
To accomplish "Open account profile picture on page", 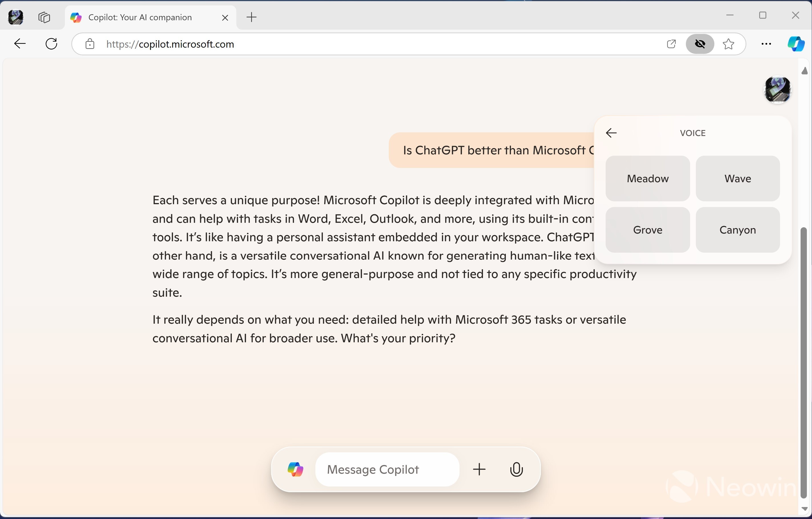I will pos(777,90).
